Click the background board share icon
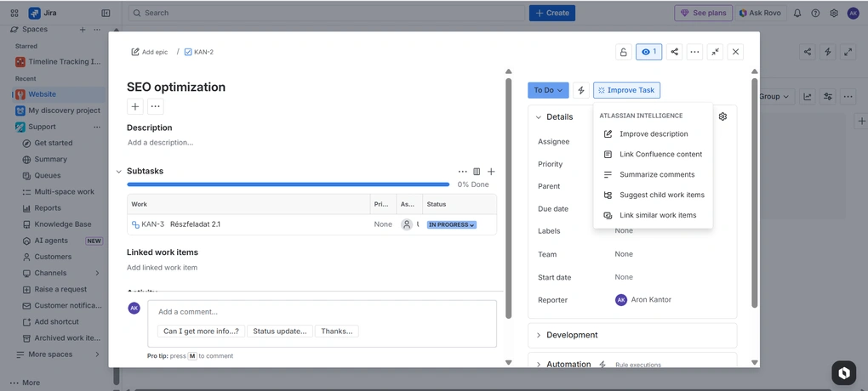Image resolution: width=868 pixels, height=391 pixels. click(x=808, y=52)
